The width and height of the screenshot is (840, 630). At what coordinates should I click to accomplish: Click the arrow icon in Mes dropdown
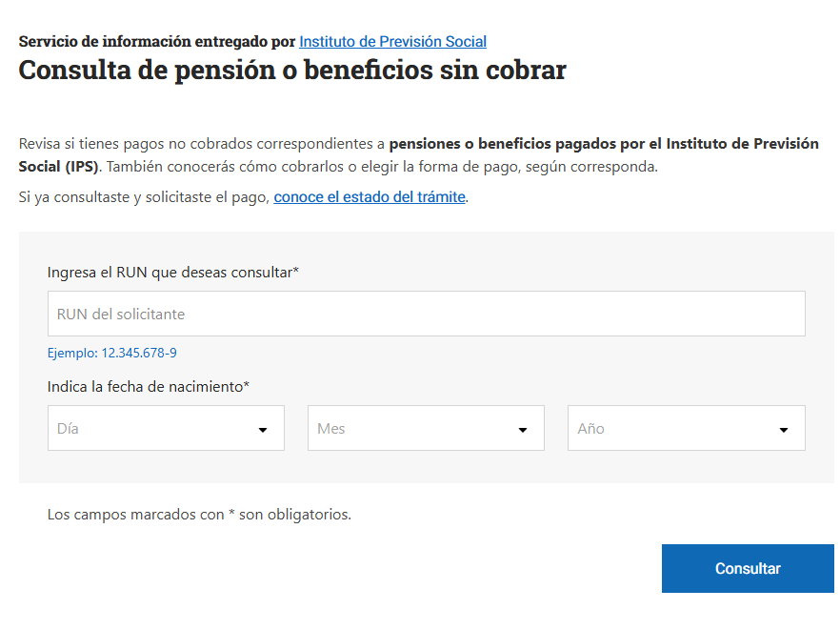coord(523,430)
